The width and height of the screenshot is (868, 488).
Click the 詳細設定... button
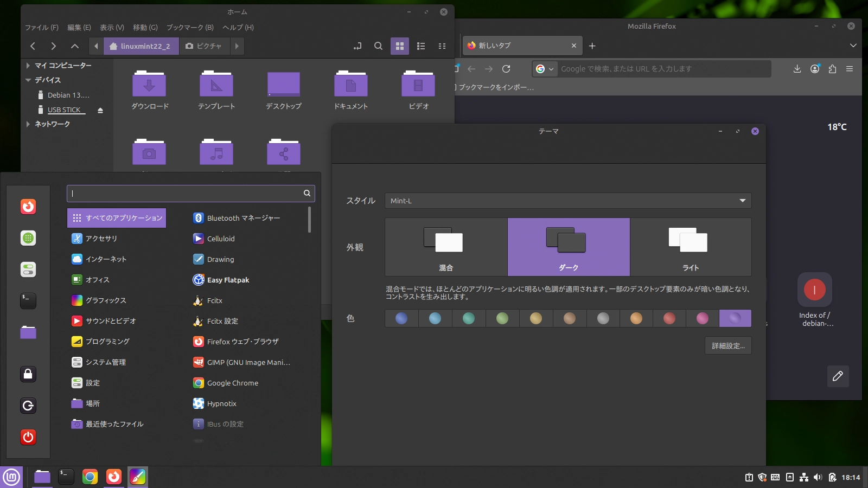(729, 346)
